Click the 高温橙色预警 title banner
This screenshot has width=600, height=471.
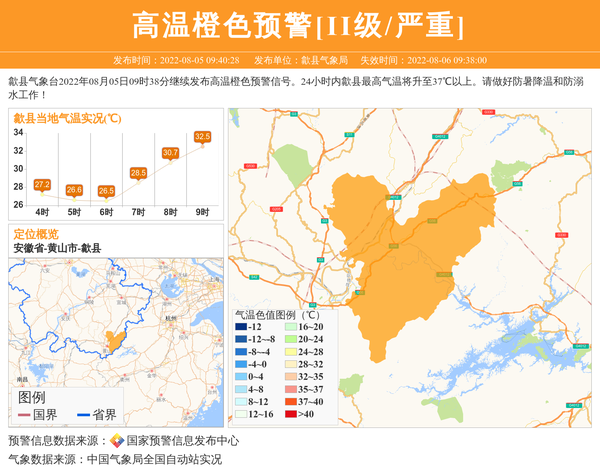pos(299,24)
